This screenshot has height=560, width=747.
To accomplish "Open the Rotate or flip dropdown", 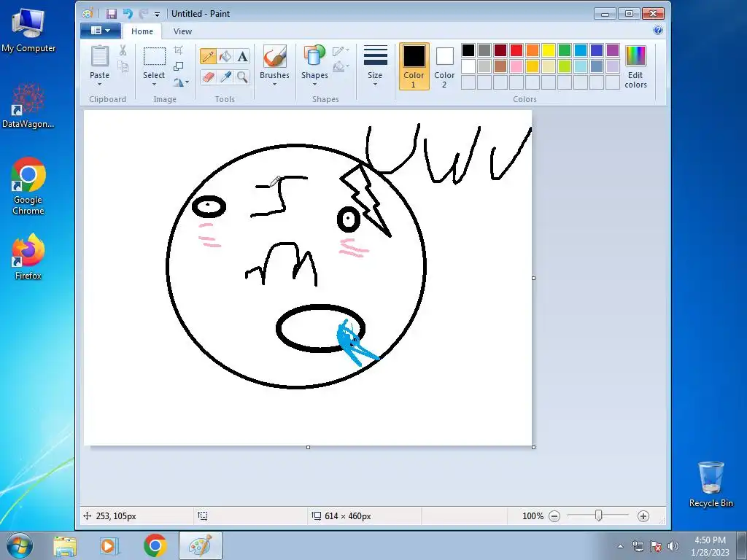I will pos(181,82).
